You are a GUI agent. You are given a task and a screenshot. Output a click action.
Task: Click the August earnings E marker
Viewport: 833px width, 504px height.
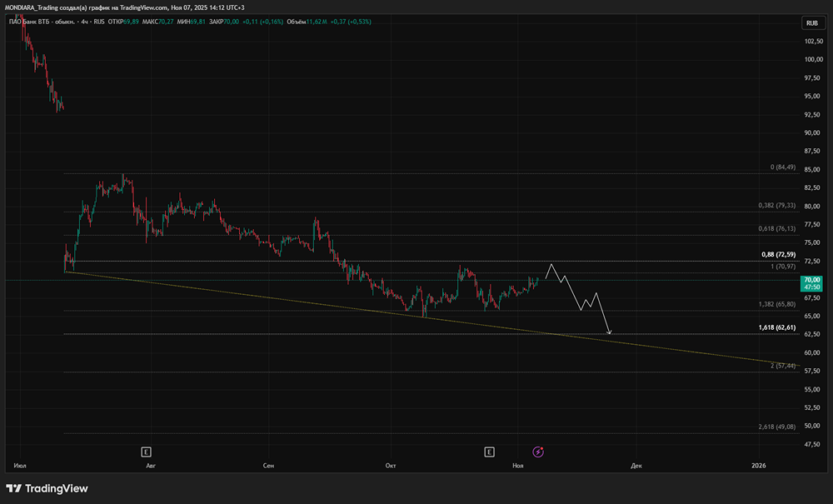[146, 452]
